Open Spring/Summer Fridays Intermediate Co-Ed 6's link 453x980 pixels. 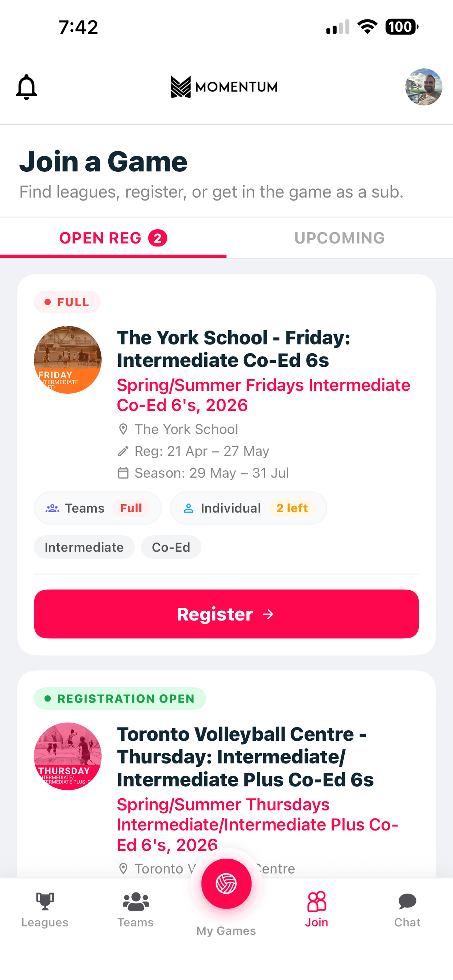pyautogui.click(x=263, y=395)
